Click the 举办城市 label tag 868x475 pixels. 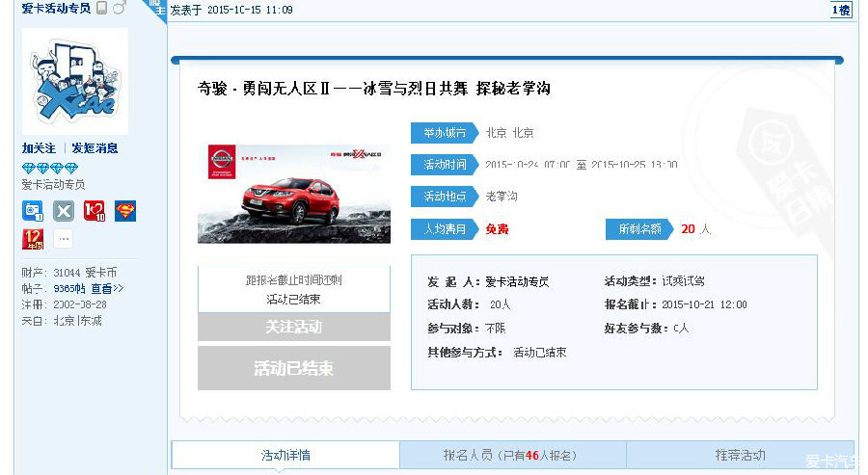point(445,133)
